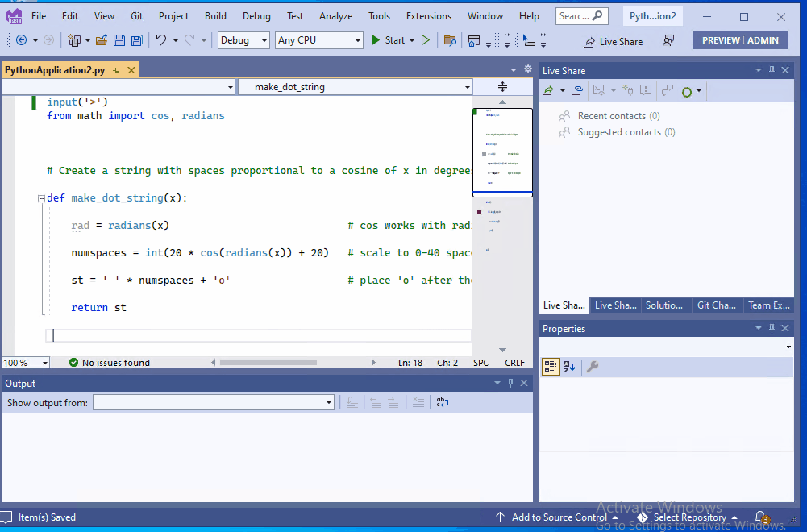
Task: Open the Live Share chat bubbles icon
Action: tap(667, 90)
